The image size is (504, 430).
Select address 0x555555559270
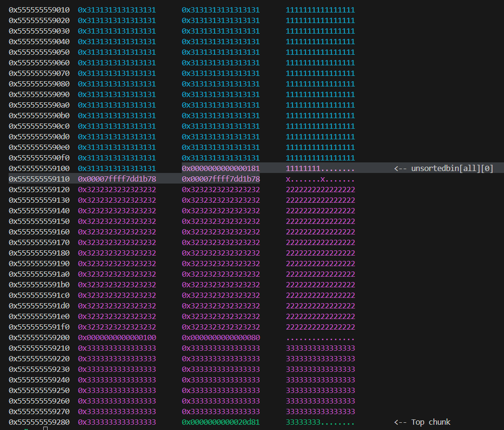click(x=39, y=411)
